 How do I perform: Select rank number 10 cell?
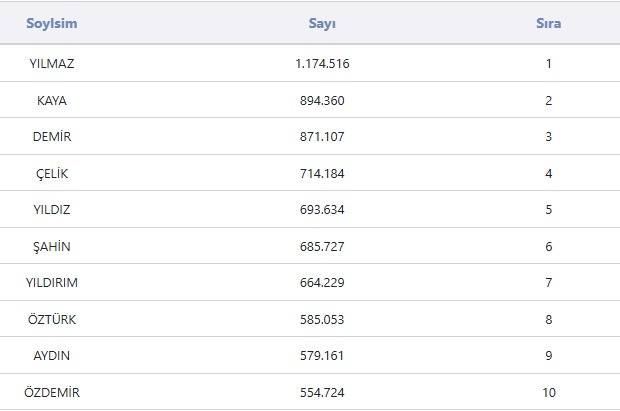[x=549, y=393]
